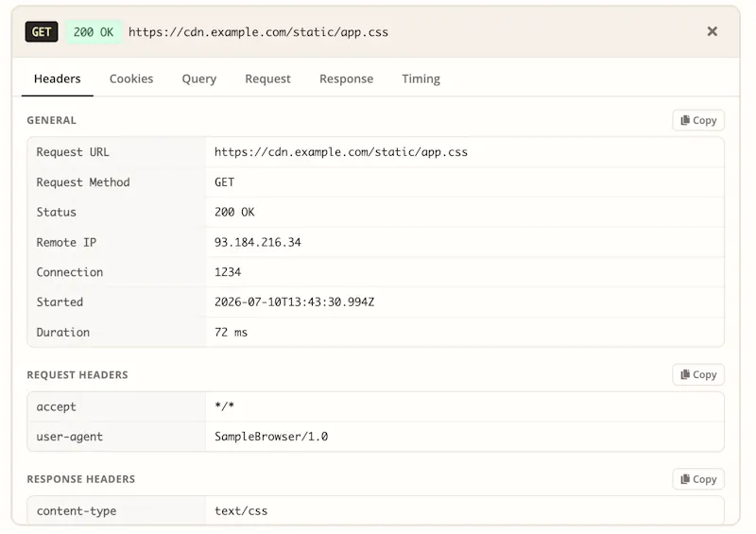Select the Duration value 72 ms

[x=231, y=332]
